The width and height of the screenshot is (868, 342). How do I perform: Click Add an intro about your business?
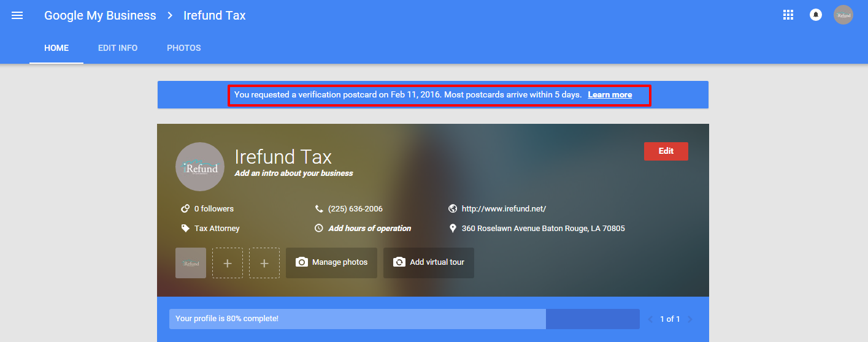293,173
